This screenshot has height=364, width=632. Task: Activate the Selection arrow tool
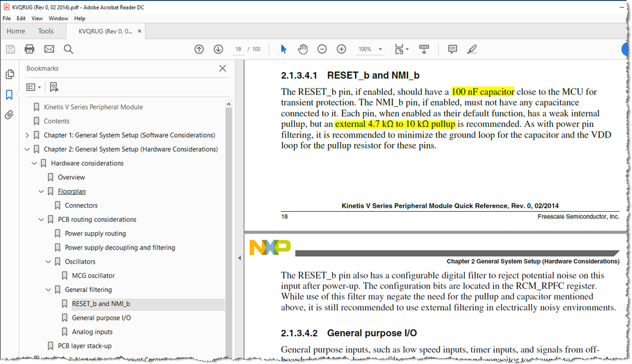coord(283,49)
